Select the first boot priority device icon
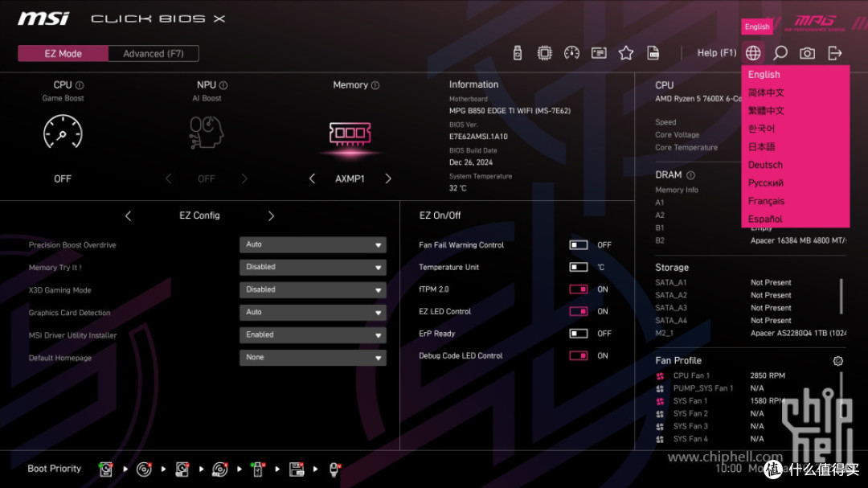This screenshot has width=868, height=488. 106,470
